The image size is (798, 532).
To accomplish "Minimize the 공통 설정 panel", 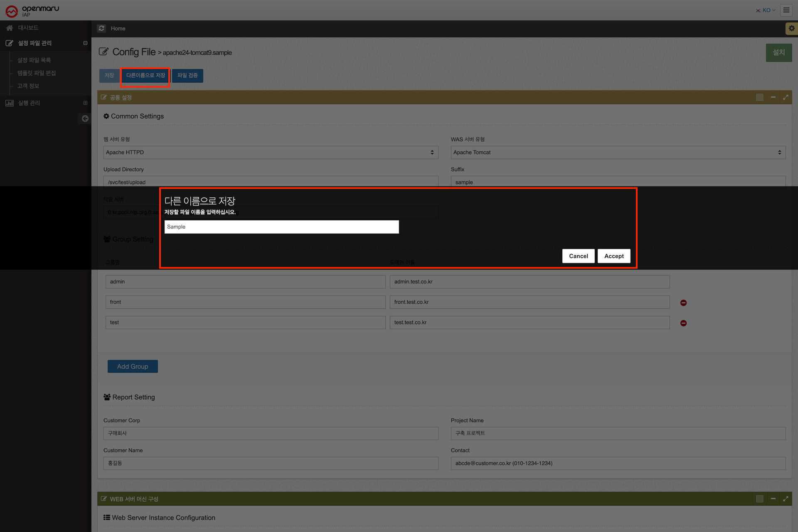I will tap(773, 97).
